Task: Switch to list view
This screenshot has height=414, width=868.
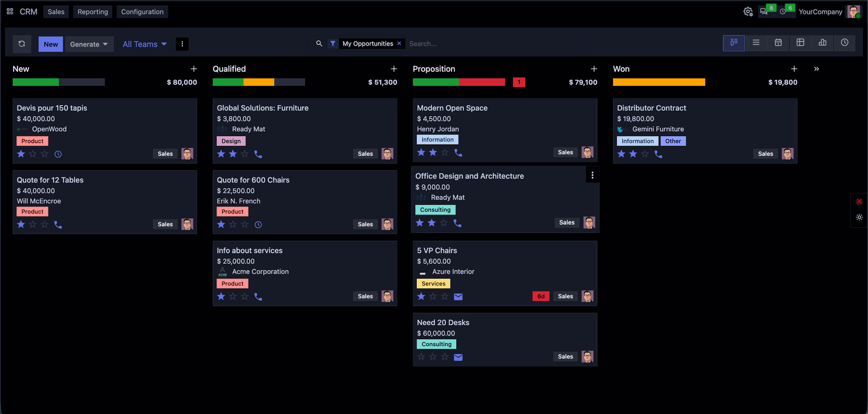Action: point(756,43)
